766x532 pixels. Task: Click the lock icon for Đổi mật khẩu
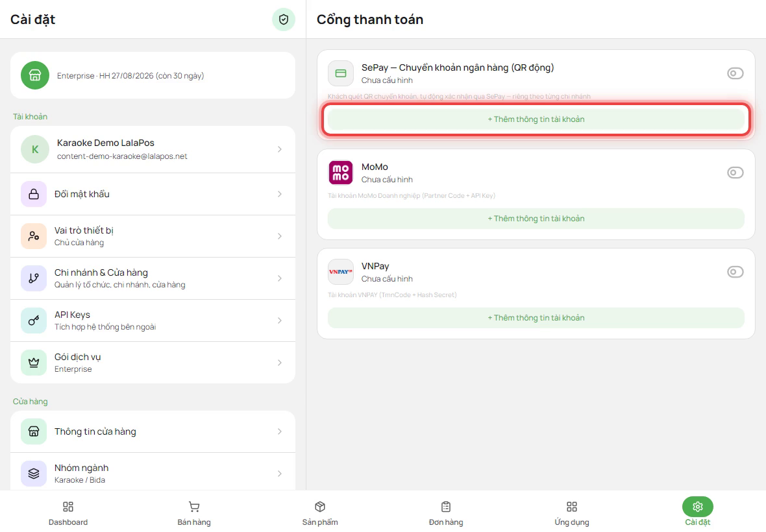34,194
